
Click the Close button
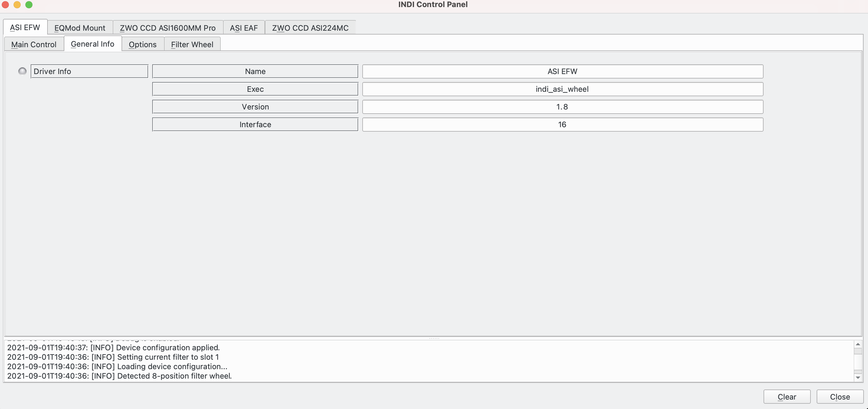pos(840,396)
